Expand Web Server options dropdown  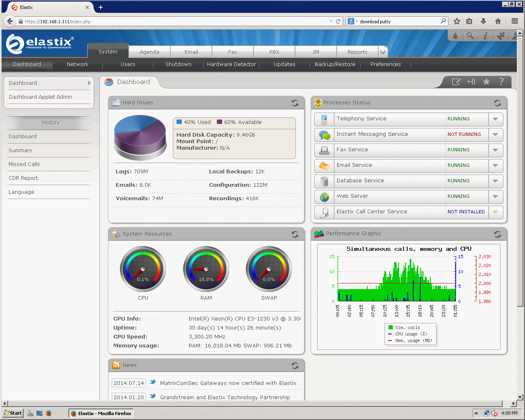495,197
